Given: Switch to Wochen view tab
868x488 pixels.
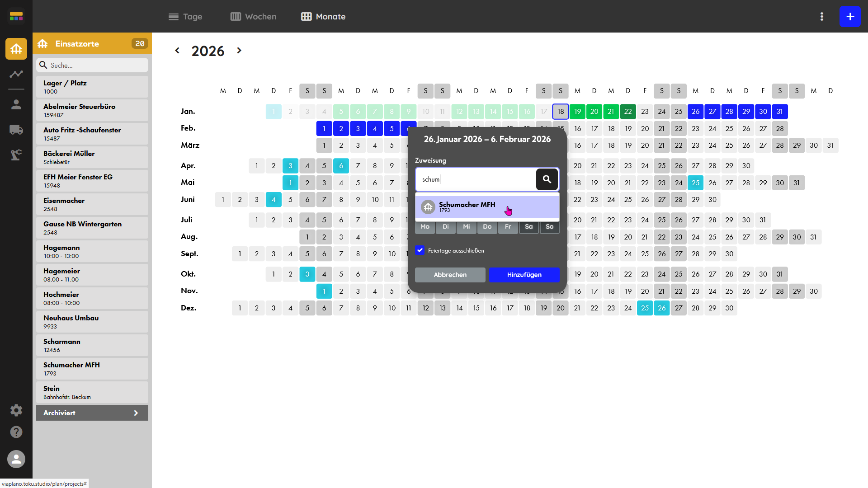Looking at the screenshot, I should click(x=253, y=17).
